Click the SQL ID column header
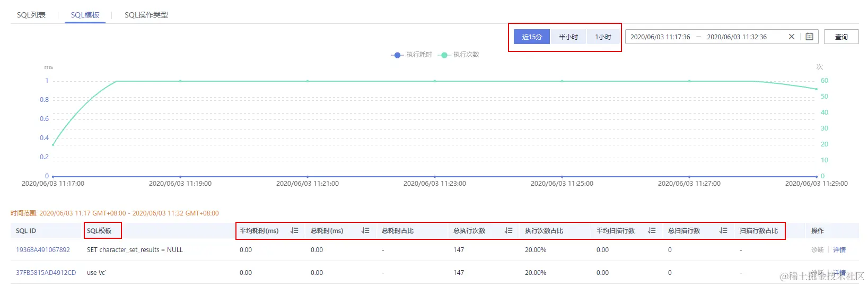Image resolution: width=868 pixels, height=285 pixels. (26, 230)
